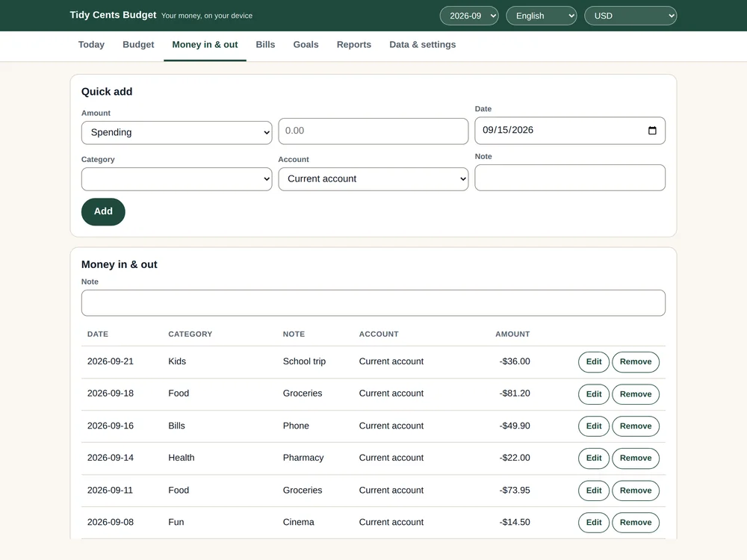
Task: Open the empty Category dropdown
Action: coord(177,179)
